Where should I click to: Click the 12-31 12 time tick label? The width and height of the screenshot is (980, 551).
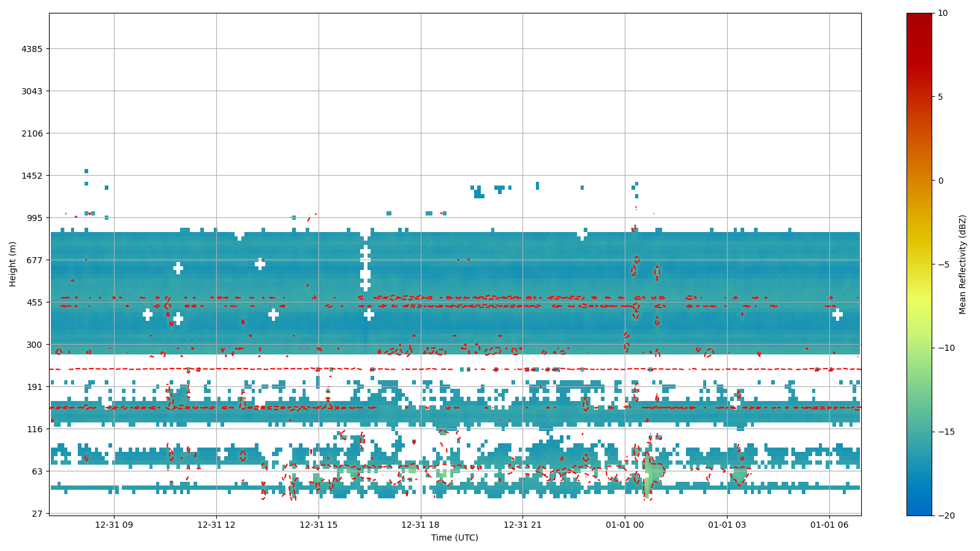tap(216, 525)
